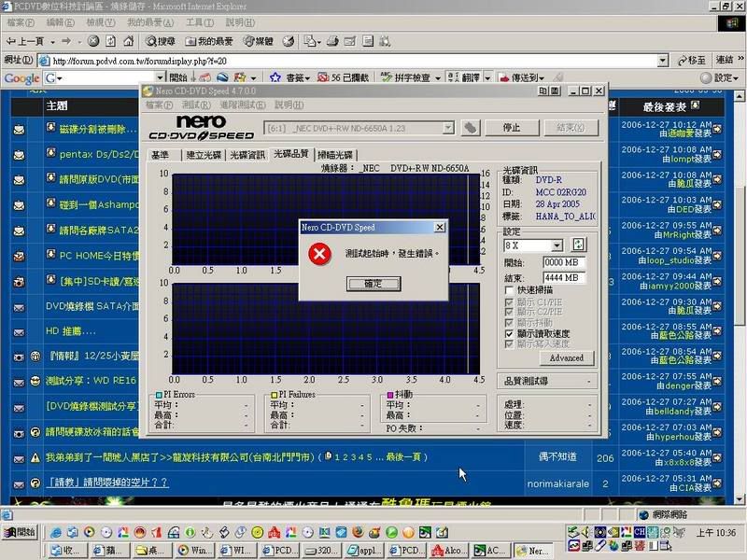This screenshot has height=560, width=747.
Task: Click the Internet Explorer quick launch icon
Action: click(x=56, y=533)
